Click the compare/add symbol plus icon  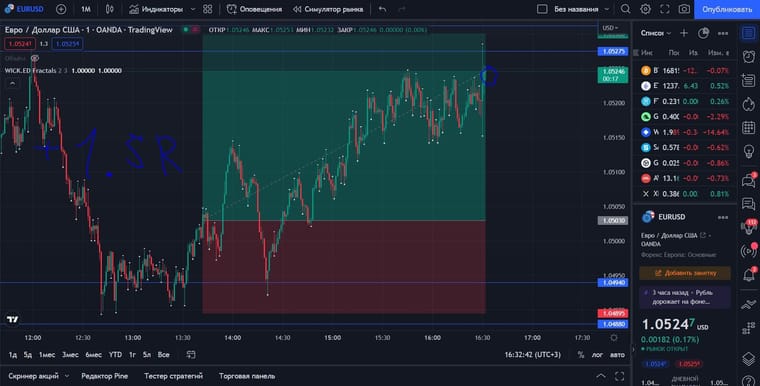click(x=61, y=9)
